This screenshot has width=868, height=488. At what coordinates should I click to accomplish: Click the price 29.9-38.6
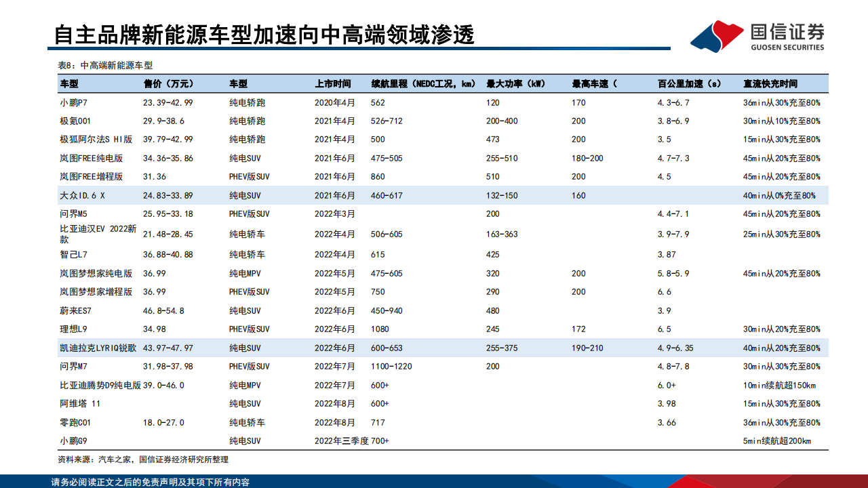coord(163,121)
